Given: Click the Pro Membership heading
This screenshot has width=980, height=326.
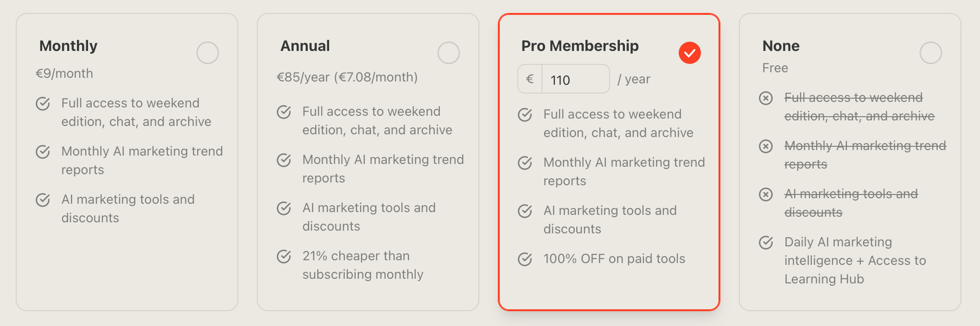Looking at the screenshot, I should [580, 46].
